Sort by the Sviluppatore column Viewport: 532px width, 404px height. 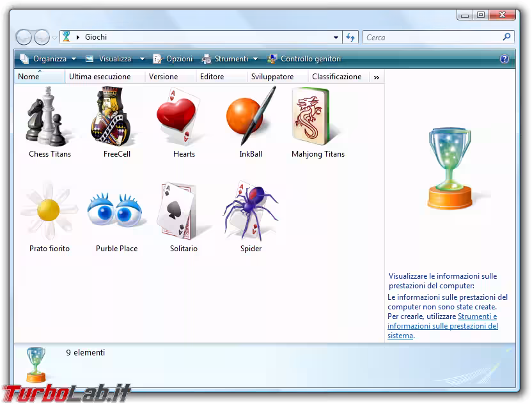click(x=278, y=77)
